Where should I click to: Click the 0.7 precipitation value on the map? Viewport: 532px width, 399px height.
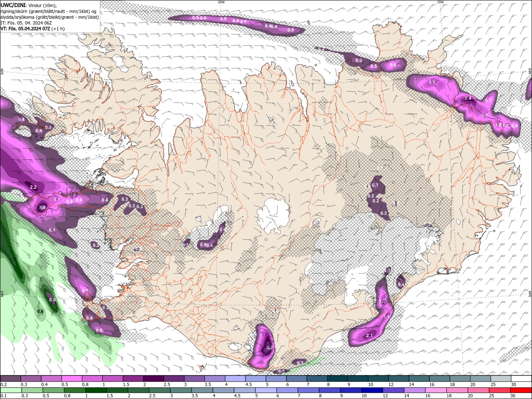(x=488, y=101)
